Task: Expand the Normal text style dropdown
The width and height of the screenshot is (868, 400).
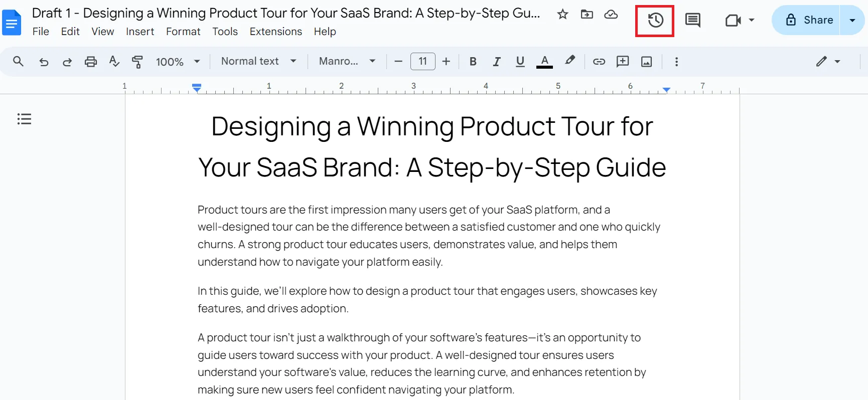Action: pyautogui.click(x=259, y=61)
